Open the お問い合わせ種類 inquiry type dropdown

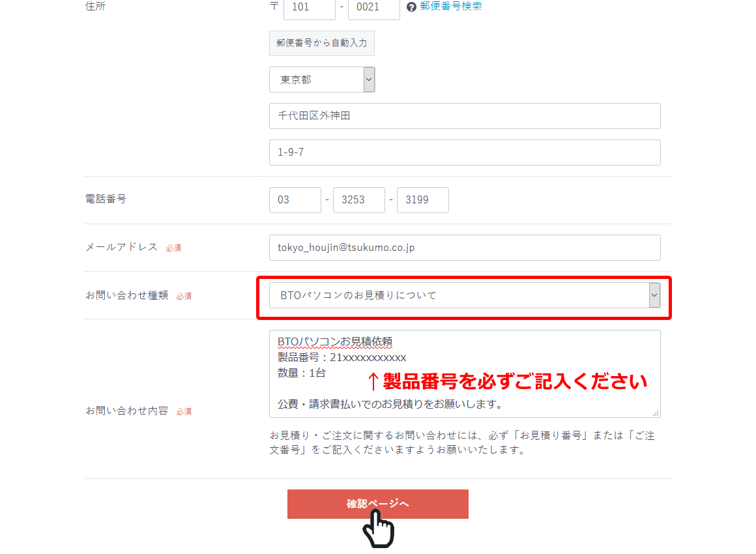point(464,295)
